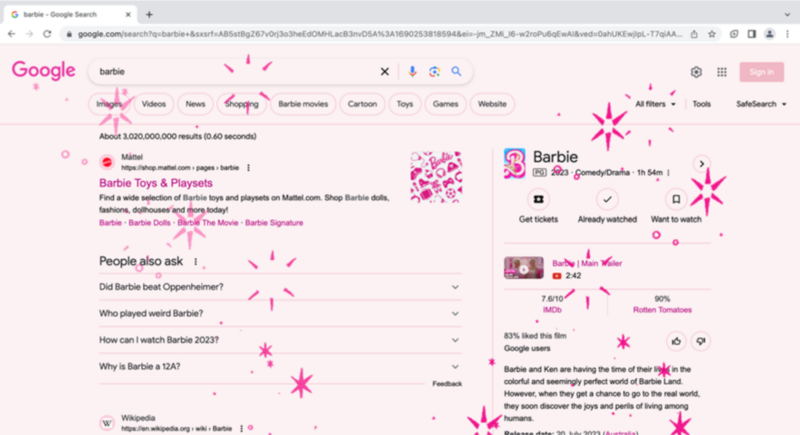
Task: Open Google Lens image search icon
Action: (x=434, y=72)
